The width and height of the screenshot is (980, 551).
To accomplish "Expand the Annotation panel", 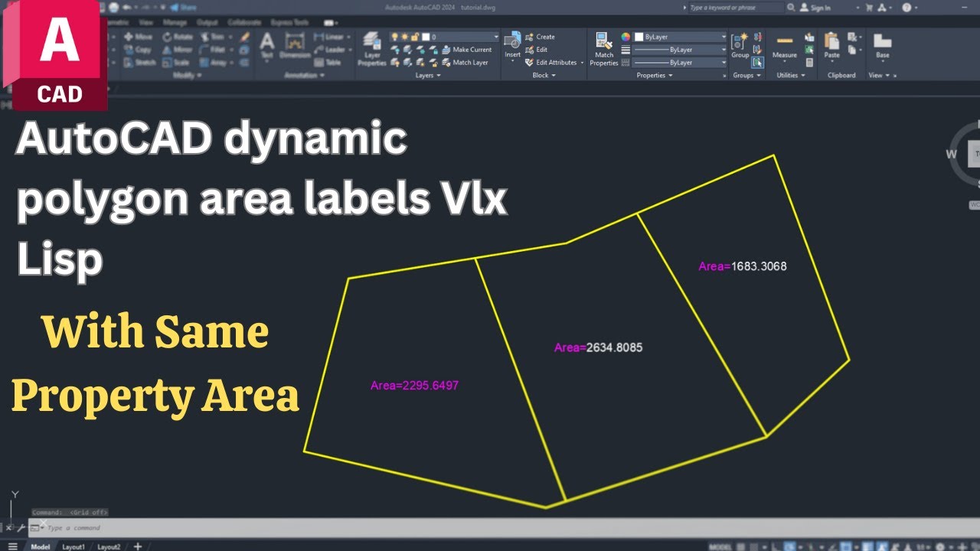I will (x=305, y=75).
